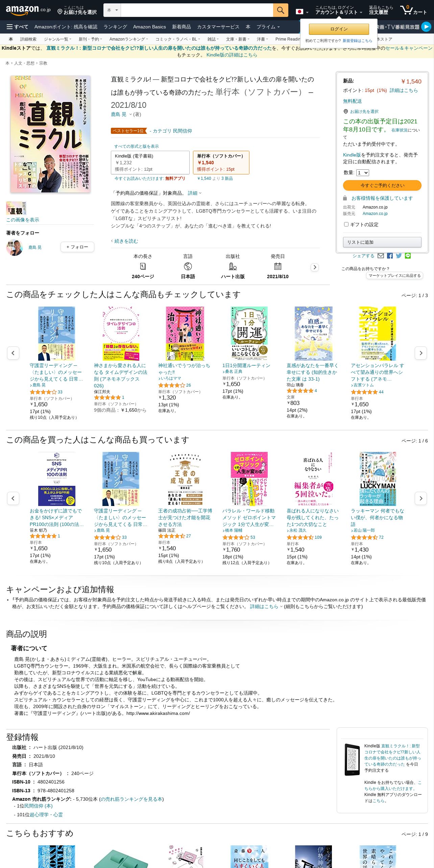Expand the リストに追加 dropdown button
434x868 pixels.
pyautogui.click(x=382, y=242)
